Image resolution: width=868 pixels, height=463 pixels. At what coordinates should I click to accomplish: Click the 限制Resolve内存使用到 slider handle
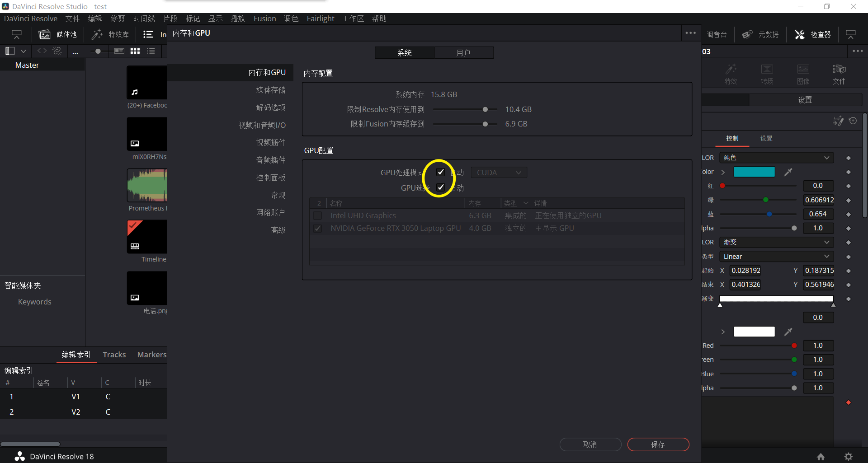[x=485, y=109]
